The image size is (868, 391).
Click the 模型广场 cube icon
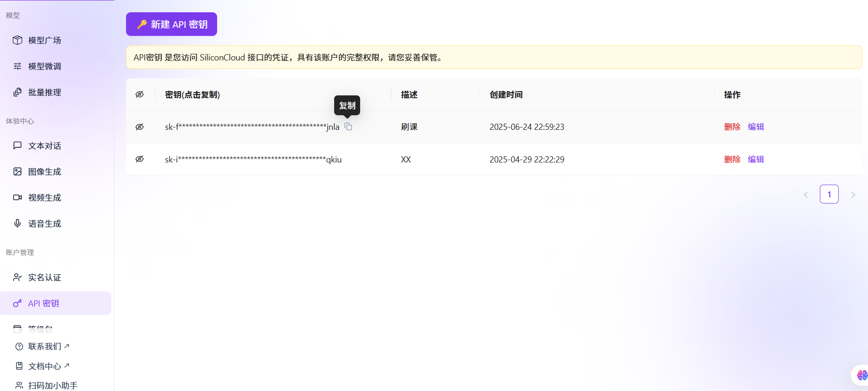(17, 40)
